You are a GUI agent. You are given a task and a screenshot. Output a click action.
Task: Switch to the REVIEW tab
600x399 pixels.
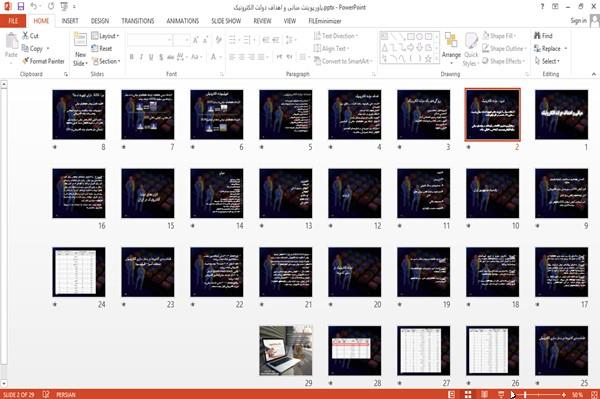pyautogui.click(x=262, y=21)
